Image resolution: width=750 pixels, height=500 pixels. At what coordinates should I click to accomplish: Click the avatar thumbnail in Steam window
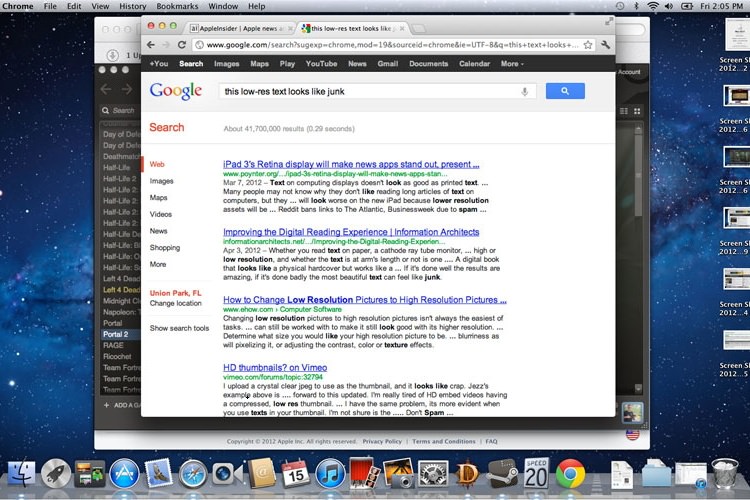[x=632, y=413]
